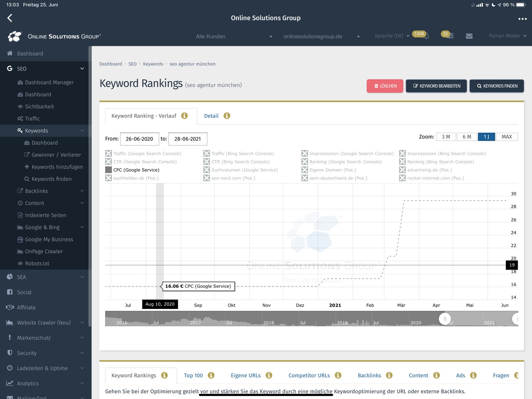This screenshot has width=532, height=399.
Task: Toggle suchhelden.de (Pos.) series
Action: point(132,178)
